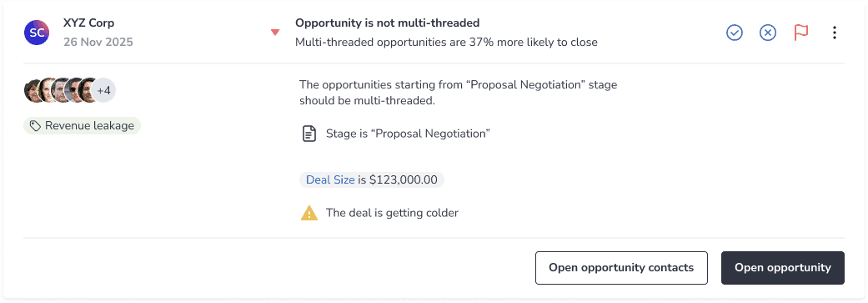868x303 pixels.
Task: Click the 26 Nov 2025 date
Action: click(x=98, y=42)
